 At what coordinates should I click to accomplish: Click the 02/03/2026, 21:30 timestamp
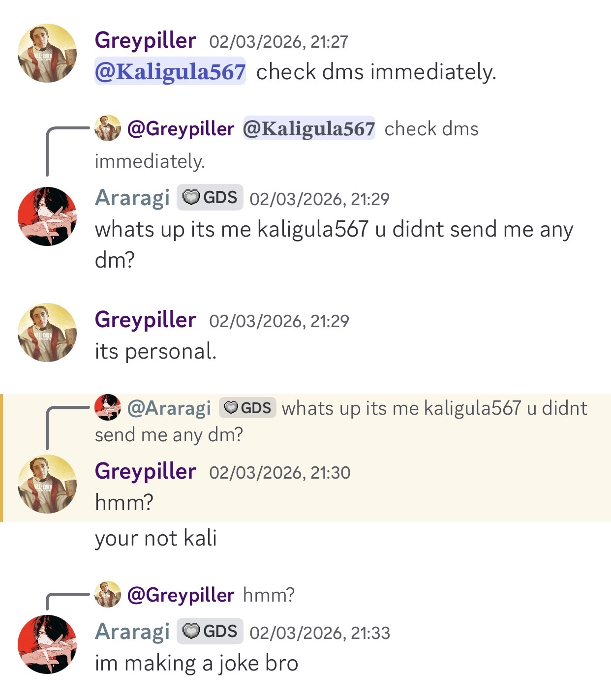(279, 473)
